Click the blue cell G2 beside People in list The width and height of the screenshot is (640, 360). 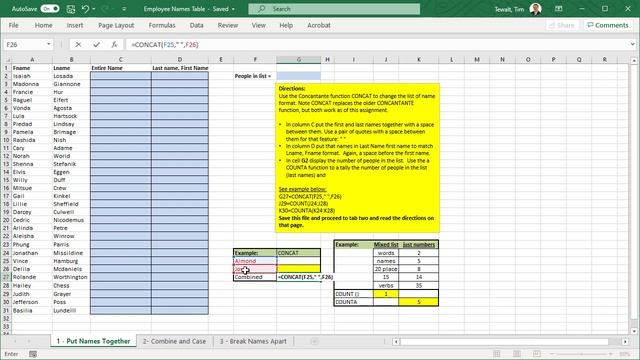pyautogui.click(x=298, y=76)
